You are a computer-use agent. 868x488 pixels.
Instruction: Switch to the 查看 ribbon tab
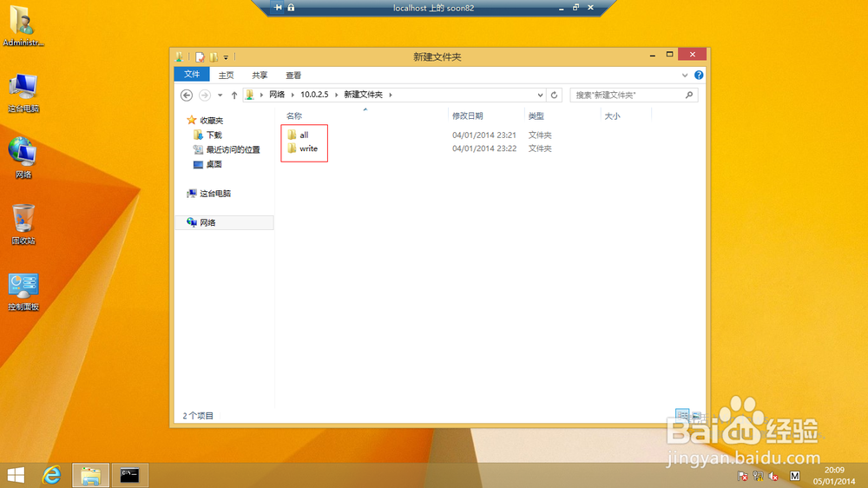[x=293, y=75]
